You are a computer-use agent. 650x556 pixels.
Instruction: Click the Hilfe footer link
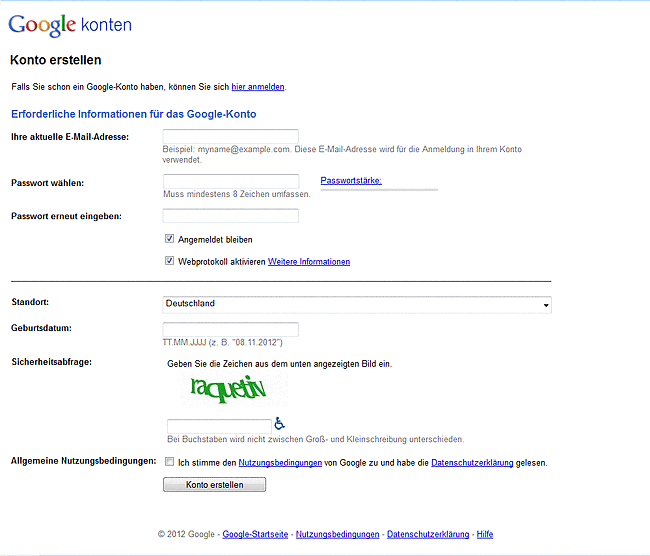[x=485, y=535]
